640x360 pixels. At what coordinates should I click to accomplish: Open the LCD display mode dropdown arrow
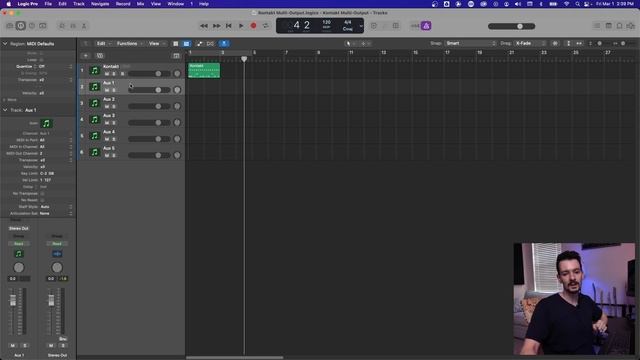tap(361, 26)
